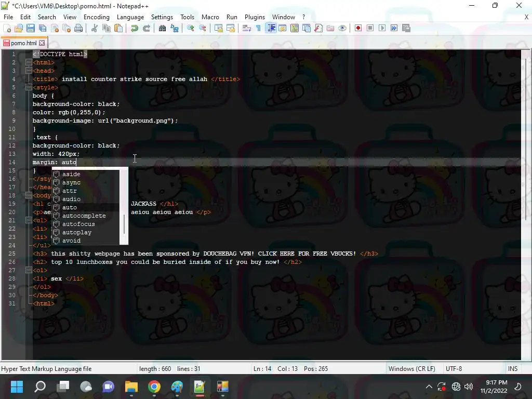Close porno.html tab with red X

tap(42, 43)
